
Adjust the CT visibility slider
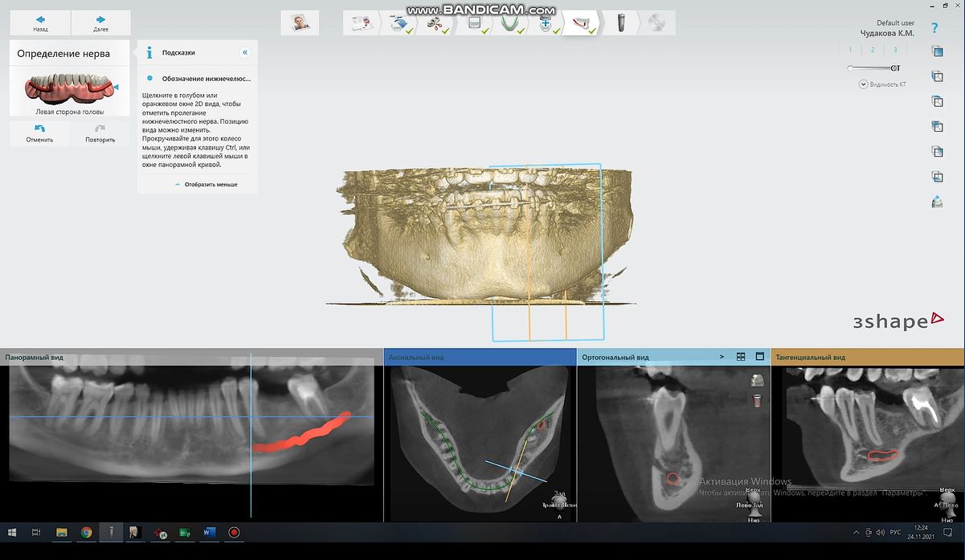point(873,68)
